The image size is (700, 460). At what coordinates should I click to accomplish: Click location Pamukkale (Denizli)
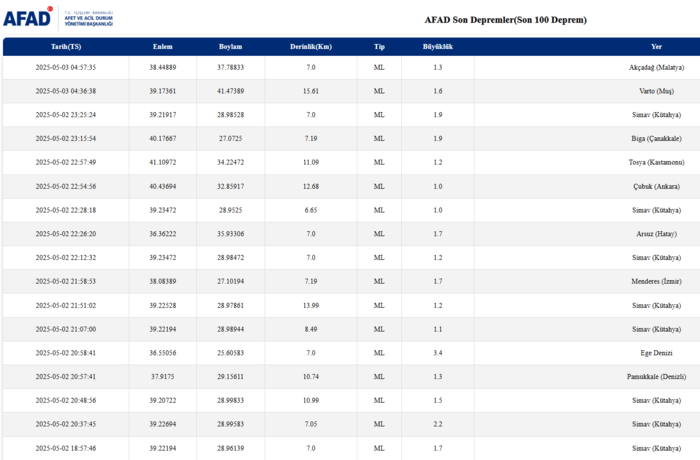pyautogui.click(x=656, y=376)
